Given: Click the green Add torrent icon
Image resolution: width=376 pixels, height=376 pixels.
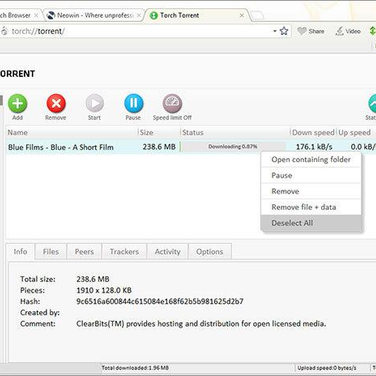Looking at the screenshot, I should [x=17, y=104].
